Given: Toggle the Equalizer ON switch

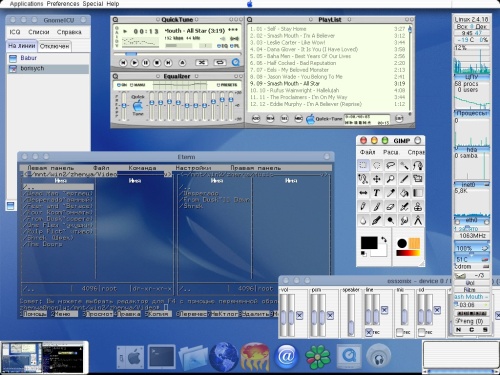Looking at the screenshot, I should coord(122,85).
